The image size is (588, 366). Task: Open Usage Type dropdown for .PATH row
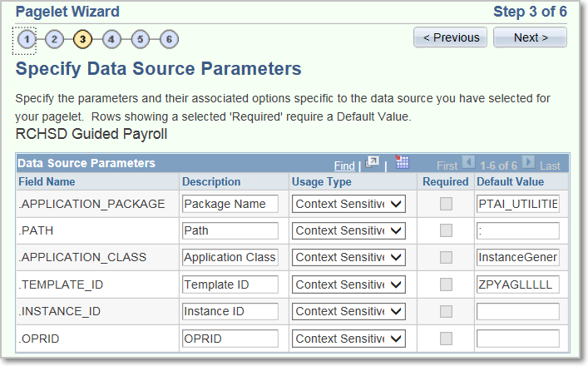348,230
